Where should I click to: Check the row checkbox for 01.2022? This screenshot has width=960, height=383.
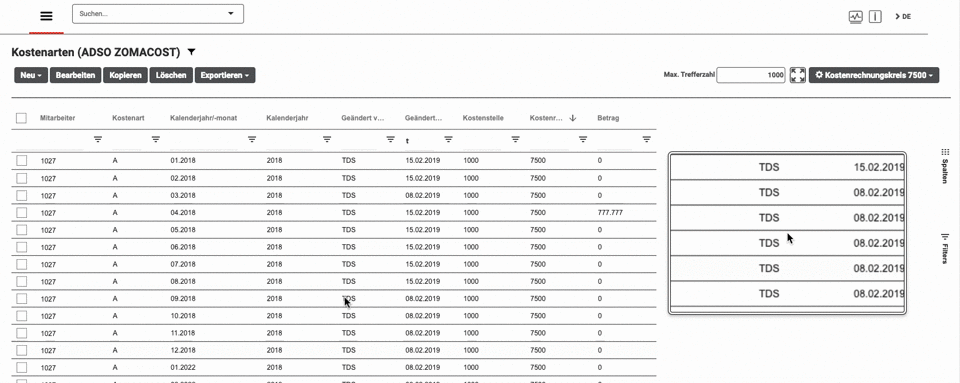pyautogui.click(x=22, y=368)
